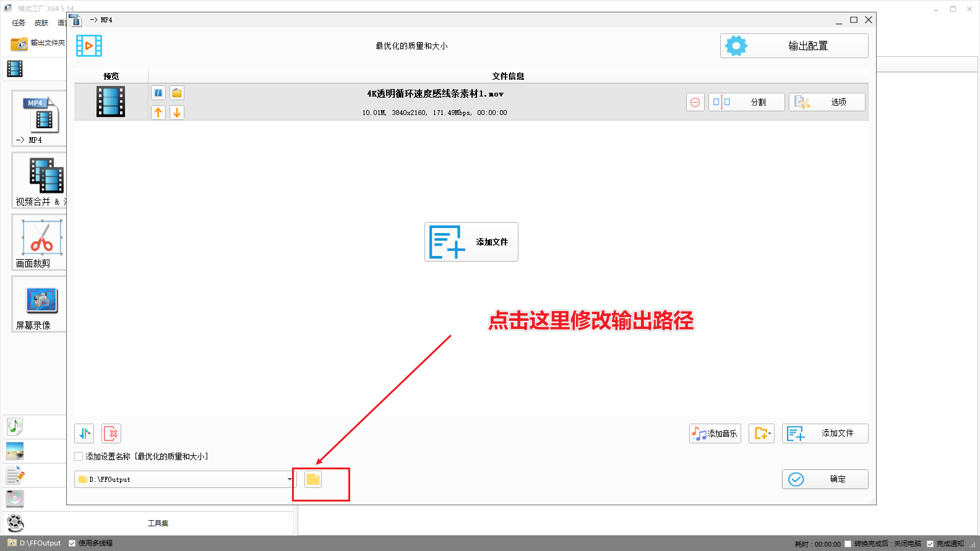980x551 pixels.
Task: Open the document category pencil icon
Action: (x=15, y=475)
